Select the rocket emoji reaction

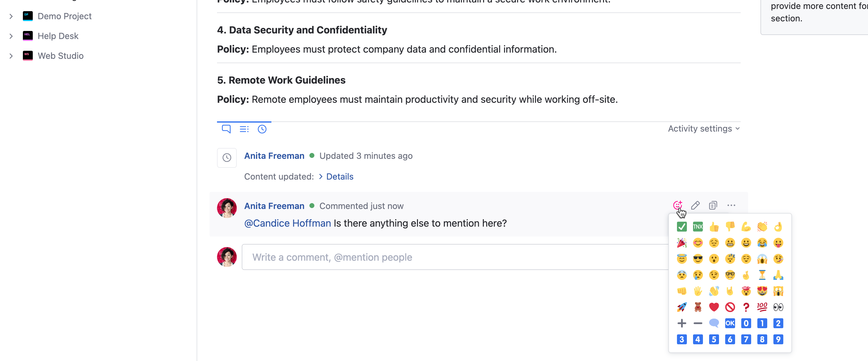pyautogui.click(x=681, y=307)
